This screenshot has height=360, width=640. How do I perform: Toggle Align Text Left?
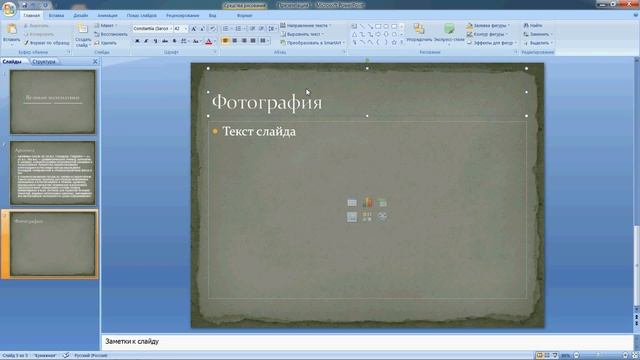point(225,41)
